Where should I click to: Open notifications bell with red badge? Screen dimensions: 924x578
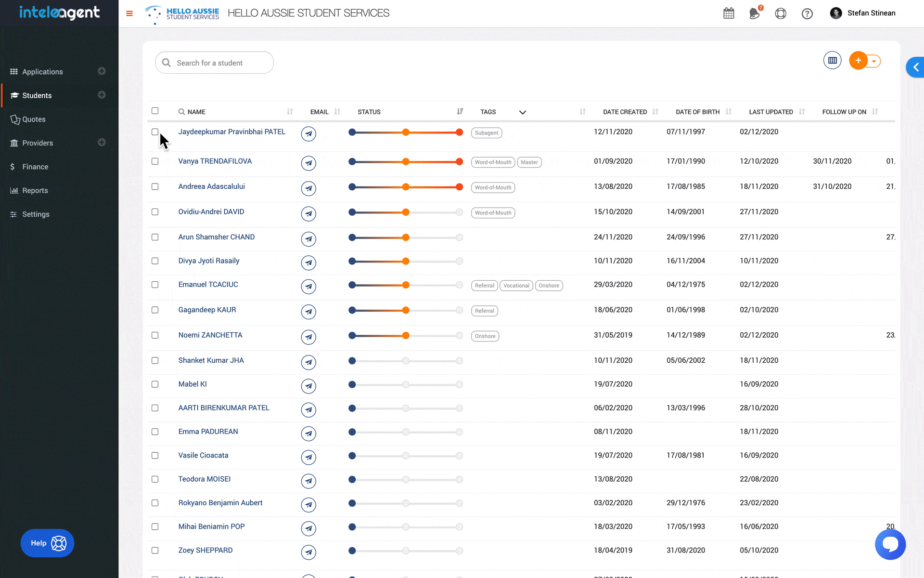[755, 13]
